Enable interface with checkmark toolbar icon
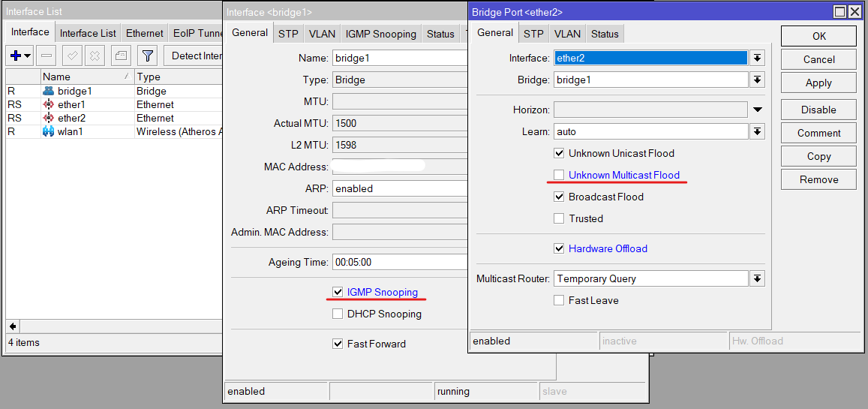 tap(73, 56)
